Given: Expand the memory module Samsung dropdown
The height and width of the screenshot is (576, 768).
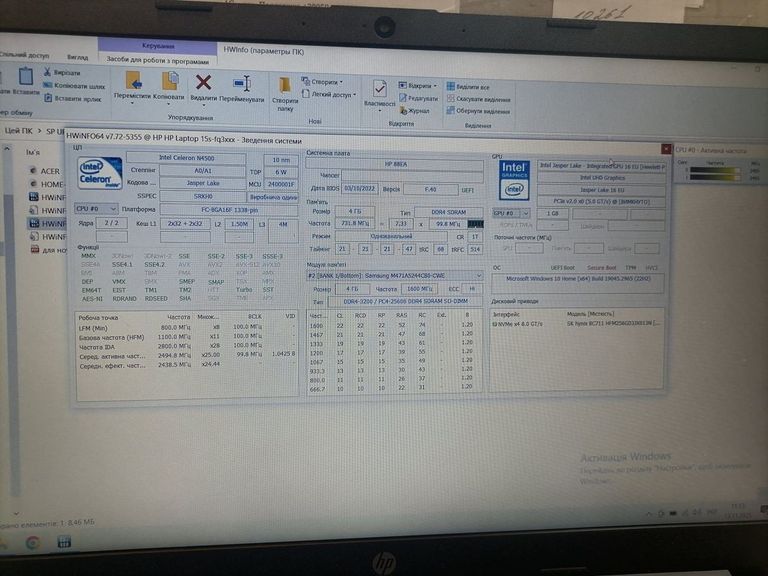Looking at the screenshot, I should pyautogui.click(x=394, y=275).
